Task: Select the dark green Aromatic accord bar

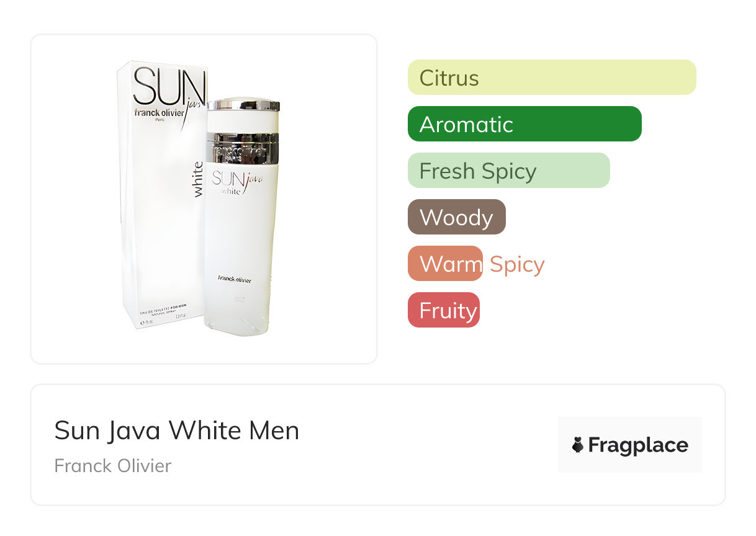Action: tap(524, 124)
